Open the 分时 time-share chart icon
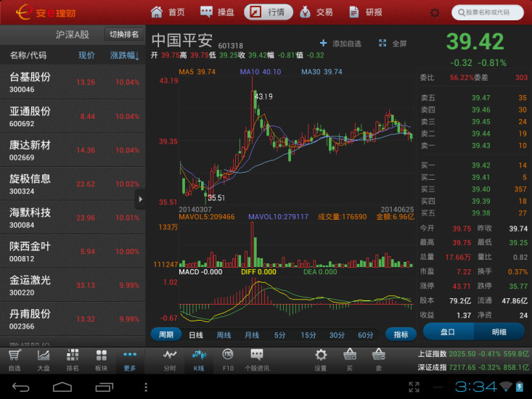This screenshot has height=399, width=532. click(170, 359)
